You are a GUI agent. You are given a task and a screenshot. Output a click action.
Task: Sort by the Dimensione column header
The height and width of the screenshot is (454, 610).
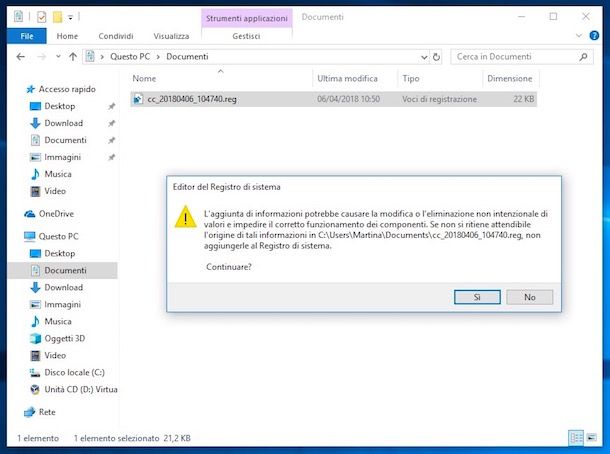tap(510, 79)
